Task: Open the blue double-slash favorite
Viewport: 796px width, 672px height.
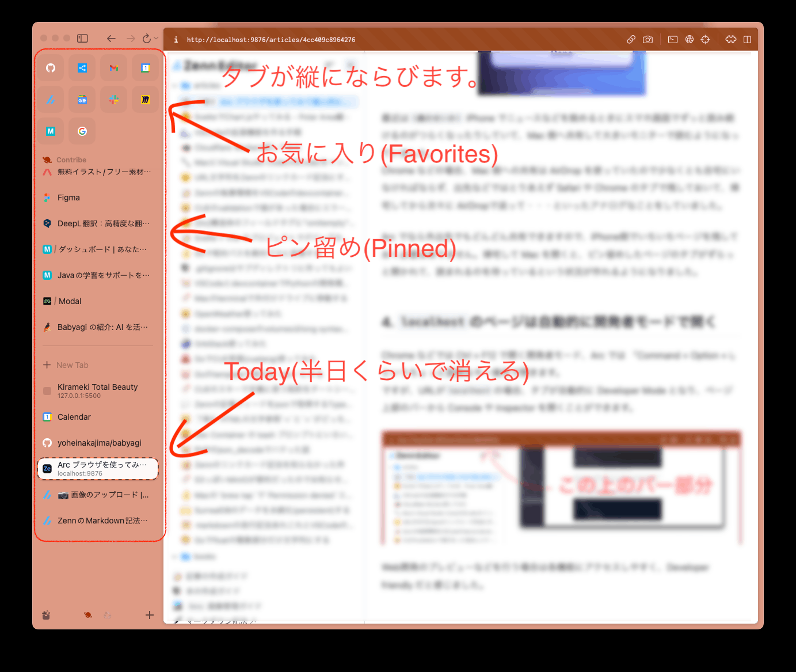Action: pyautogui.click(x=51, y=100)
